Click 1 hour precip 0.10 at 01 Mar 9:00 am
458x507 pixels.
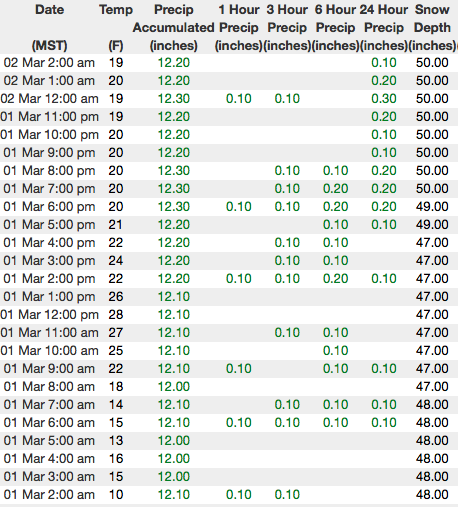pyautogui.click(x=239, y=369)
